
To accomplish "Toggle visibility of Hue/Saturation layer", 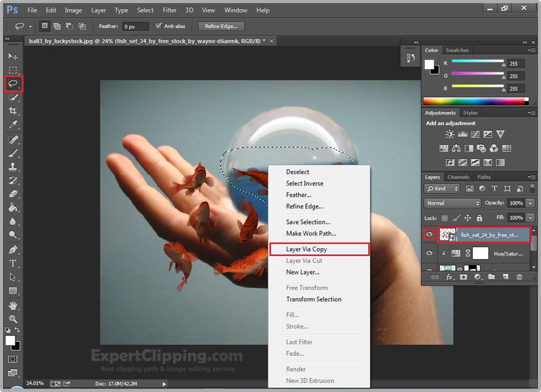I will pos(430,254).
